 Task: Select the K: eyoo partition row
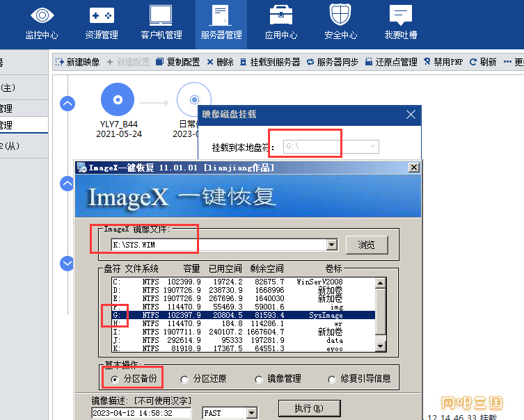click(244, 348)
